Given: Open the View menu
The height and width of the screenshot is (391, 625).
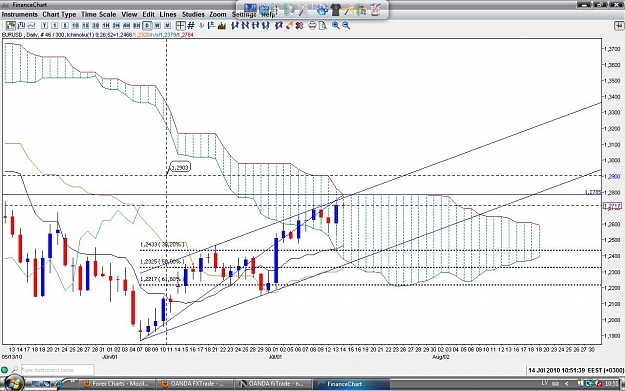Looking at the screenshot, I should tap(129, 14).
